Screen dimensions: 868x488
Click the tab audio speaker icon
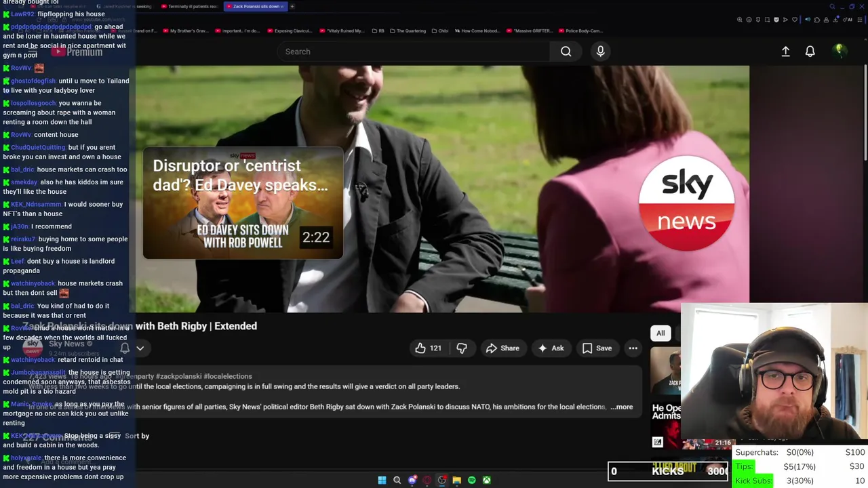click(x=808, y=20)
